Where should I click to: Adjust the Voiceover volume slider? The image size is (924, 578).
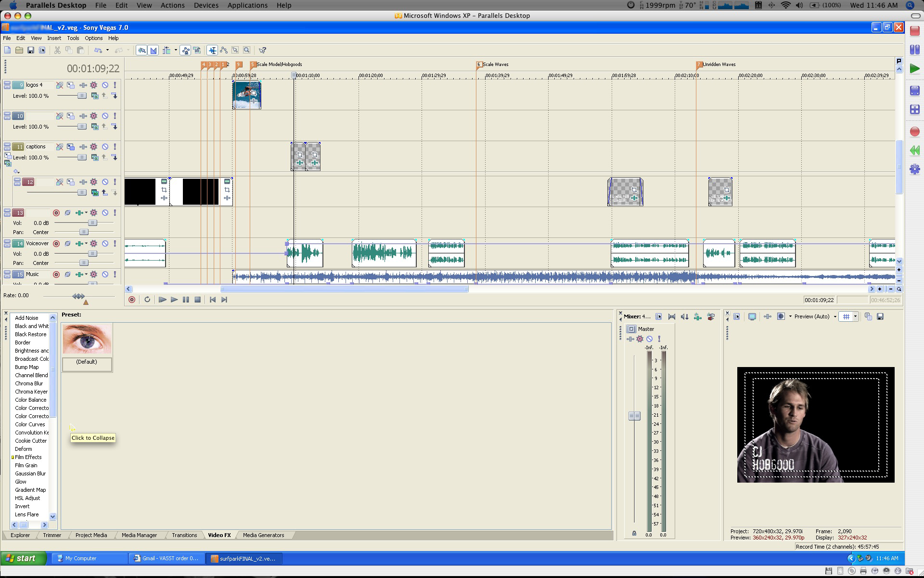pyautogui.click(x=93, y=254)
